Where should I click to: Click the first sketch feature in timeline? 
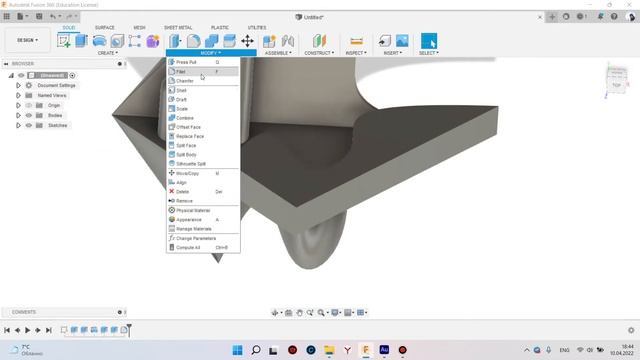tap(64, 330)
